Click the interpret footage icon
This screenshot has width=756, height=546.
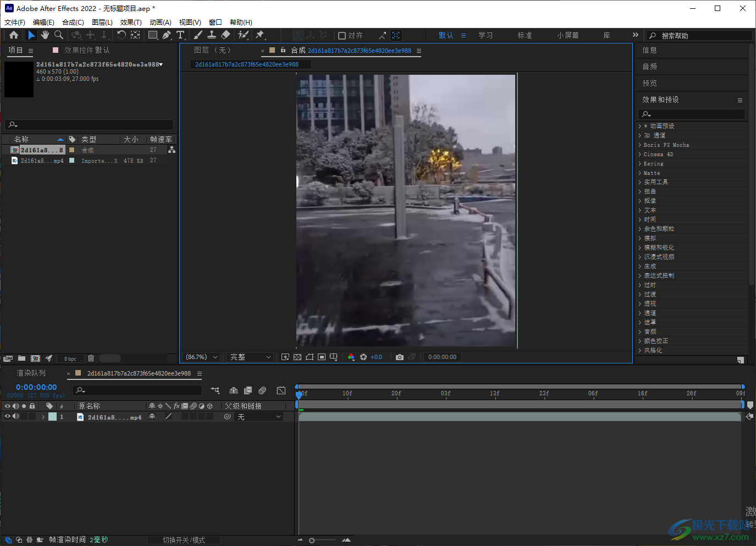click(8, 359)
